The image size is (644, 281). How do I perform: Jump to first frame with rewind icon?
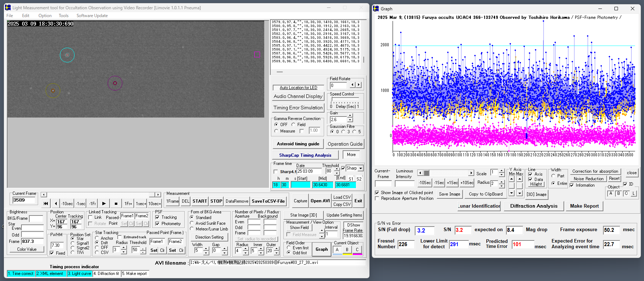pyautogui.click(x=46, y=203)
